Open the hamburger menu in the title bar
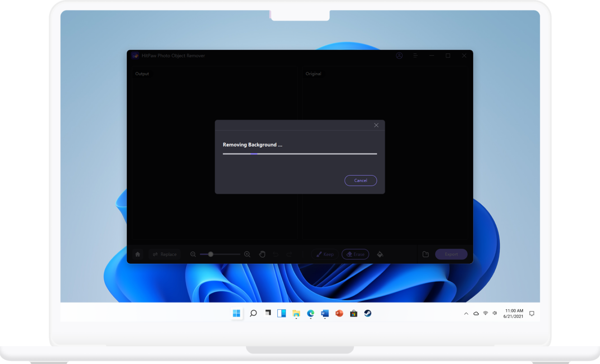Image resolution: width=600 pixels, height=364 pixels. [x=415, y=56]
